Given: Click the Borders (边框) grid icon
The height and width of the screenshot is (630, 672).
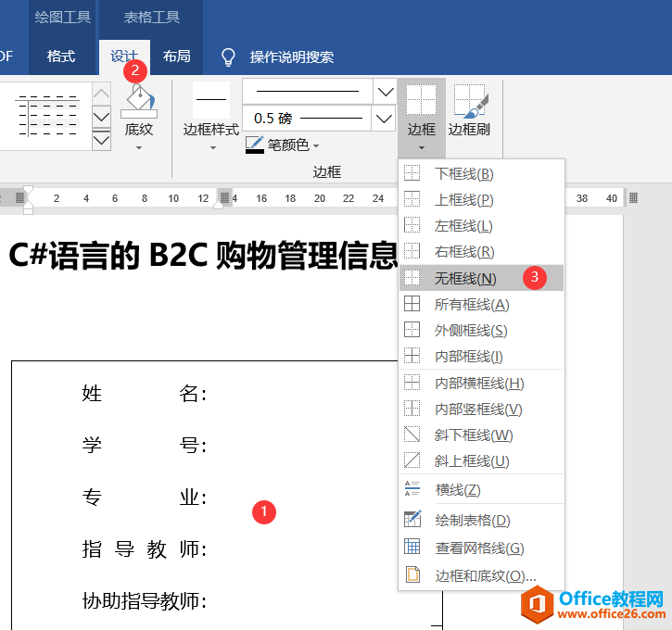Looking at the screenshot, I should [421, 99].
